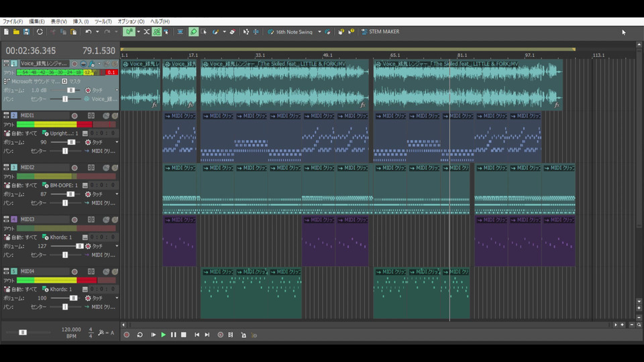Arm the MIDI1 track for recording
This screenshot has width=644, height=362.
tap(74, 116)
